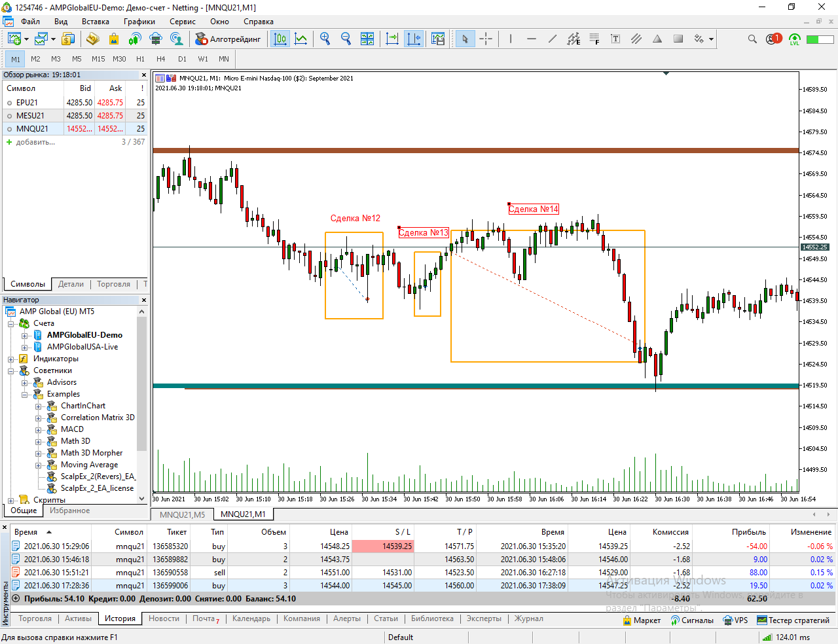Select the equidistant channel tool

click(x=574, y=39)
